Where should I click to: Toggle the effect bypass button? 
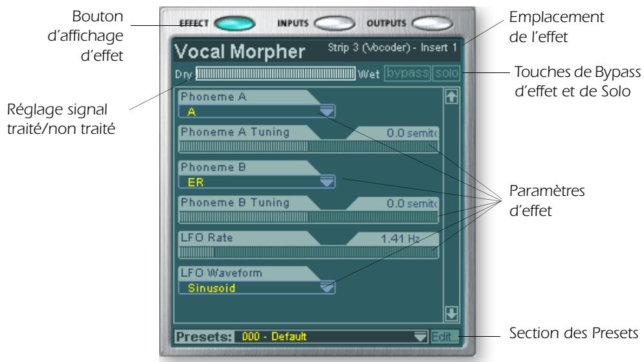[408, 73]
